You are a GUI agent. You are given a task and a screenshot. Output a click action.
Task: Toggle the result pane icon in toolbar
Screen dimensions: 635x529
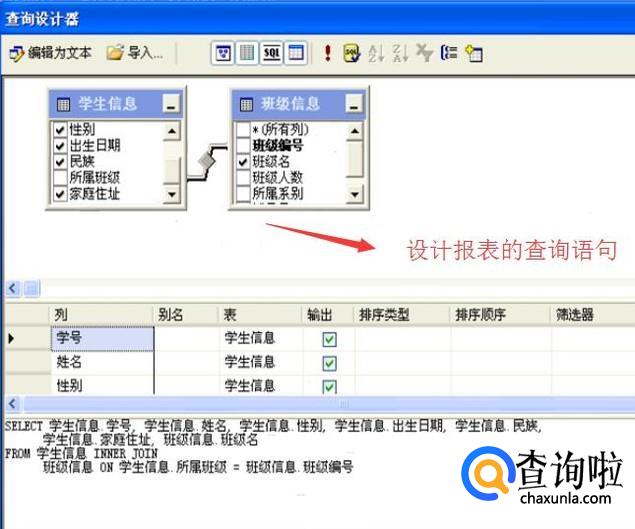(x=296, y=53)
